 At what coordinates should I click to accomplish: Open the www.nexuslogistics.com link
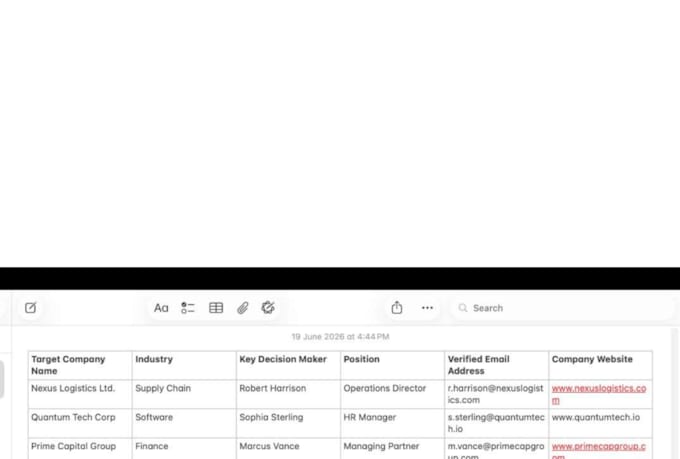[x=599, y=394]
